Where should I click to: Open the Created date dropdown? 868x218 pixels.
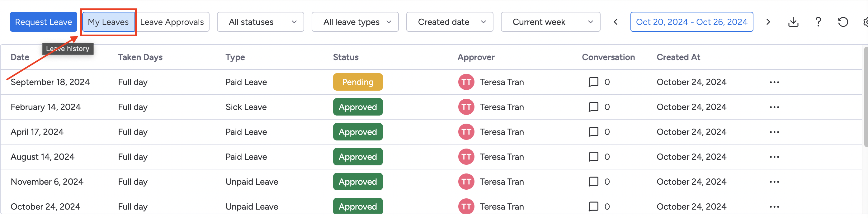point(450,21)
